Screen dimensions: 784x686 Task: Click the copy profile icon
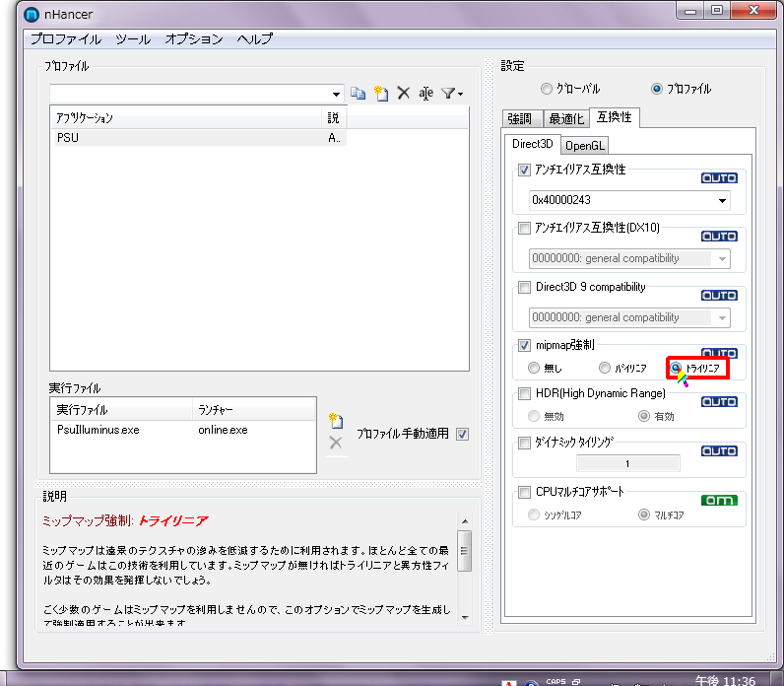click(x=358, y=93)
